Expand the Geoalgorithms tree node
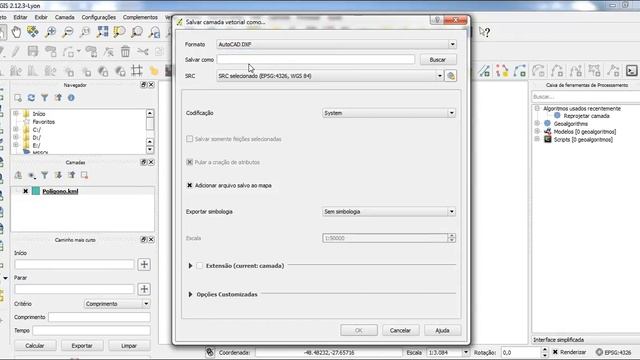Screen dimensions: 640x360 coord(537,123)
